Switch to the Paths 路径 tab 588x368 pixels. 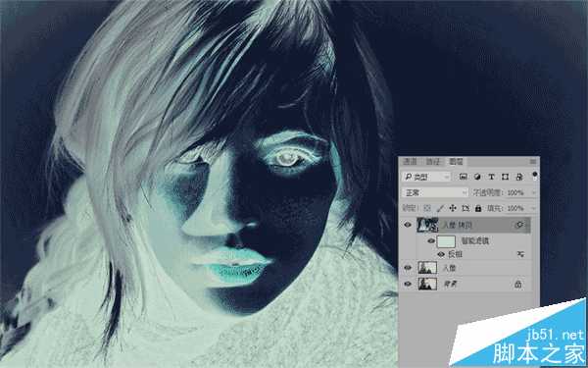[433, 162]
